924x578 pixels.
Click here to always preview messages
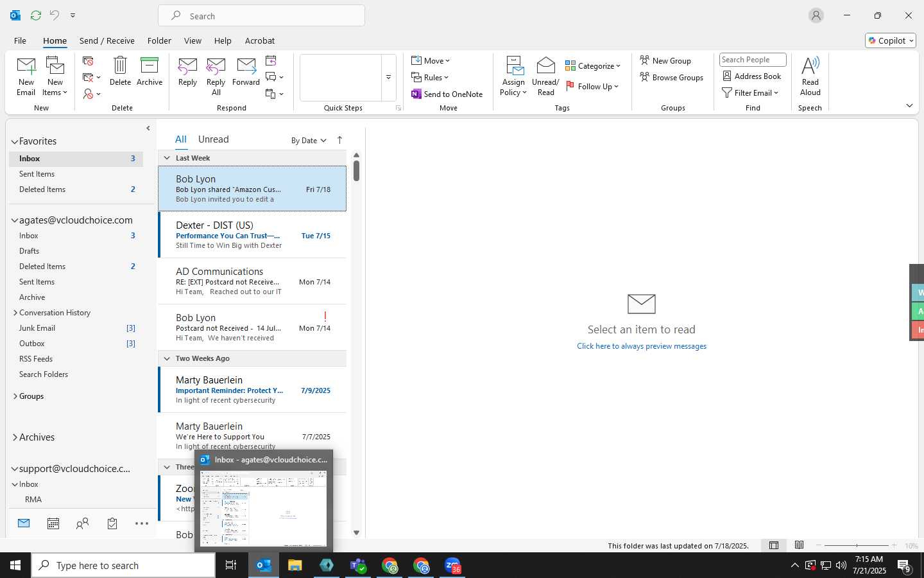(642, 346)
